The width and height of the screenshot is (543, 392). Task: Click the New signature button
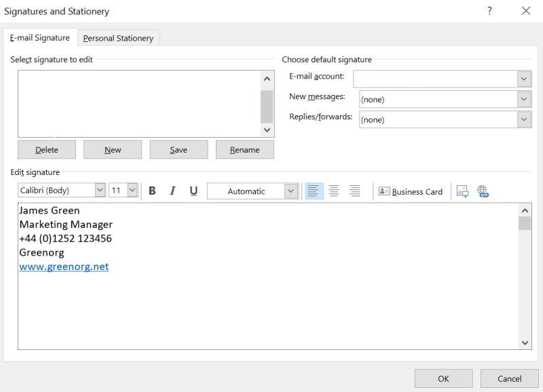coord(113,150)
